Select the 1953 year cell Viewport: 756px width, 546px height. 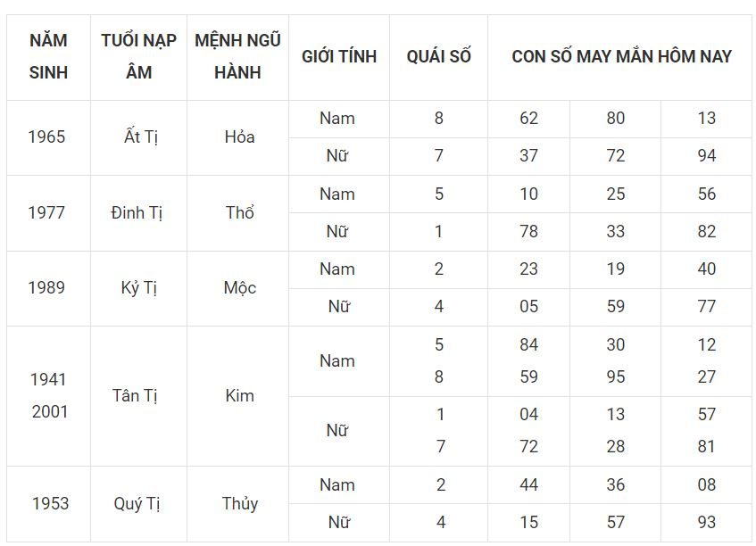tap(48, 503)
